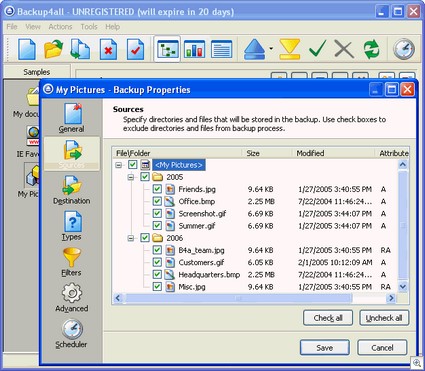This screenshot has width=425, height=371.
Task: Open the File menu
Action: pyautogui.click(x=12, y=27)
